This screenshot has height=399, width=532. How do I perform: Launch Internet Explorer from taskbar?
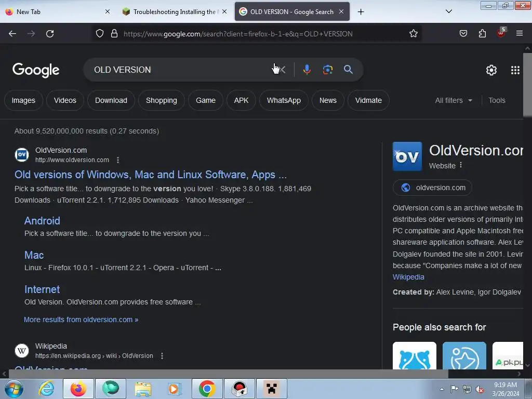46,389
